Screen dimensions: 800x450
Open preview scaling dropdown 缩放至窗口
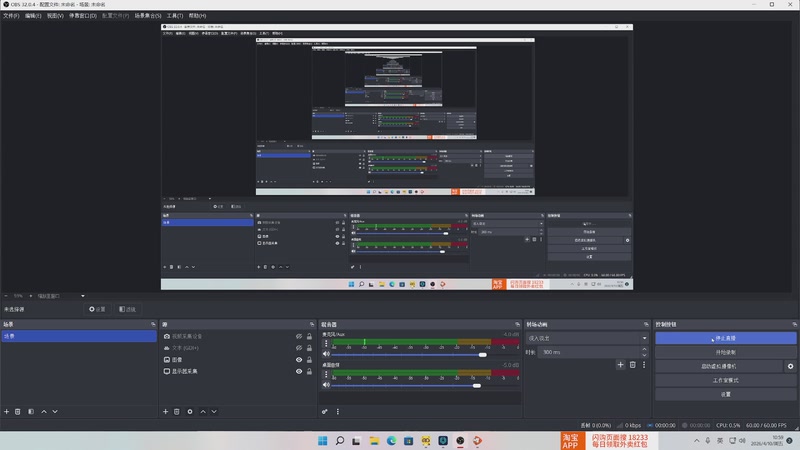pyautogui.click(x=60, y=296)
